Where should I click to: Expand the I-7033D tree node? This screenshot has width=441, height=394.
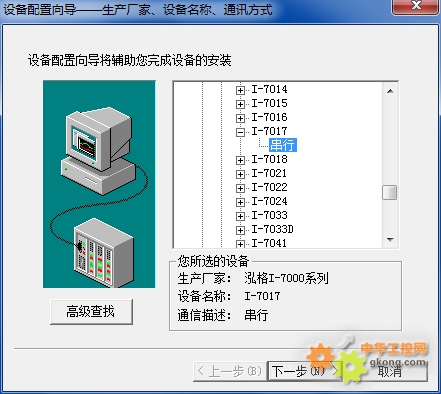tap(240, 230)
